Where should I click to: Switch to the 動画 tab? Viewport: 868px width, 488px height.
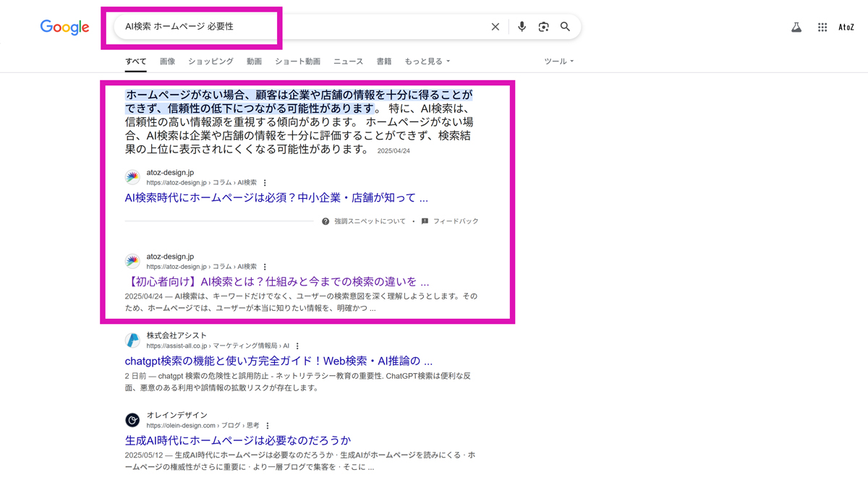(254, 61)
